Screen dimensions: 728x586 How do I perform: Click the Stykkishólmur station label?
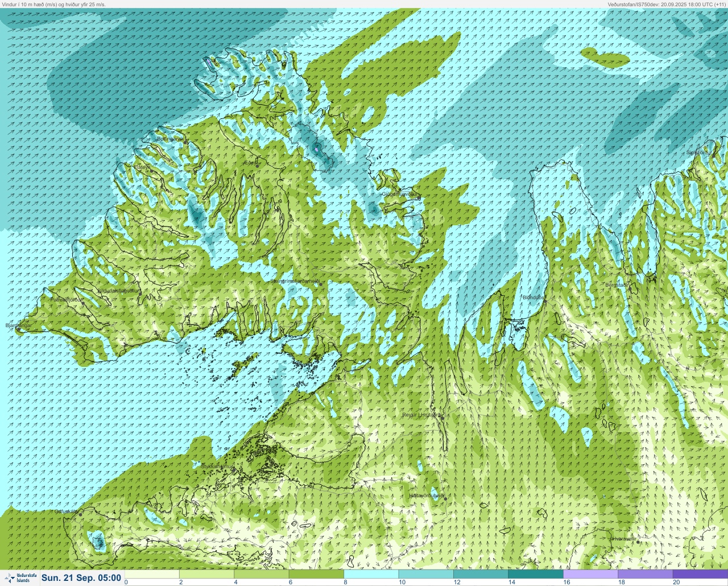pyautogui.click(x=217, y=466)
